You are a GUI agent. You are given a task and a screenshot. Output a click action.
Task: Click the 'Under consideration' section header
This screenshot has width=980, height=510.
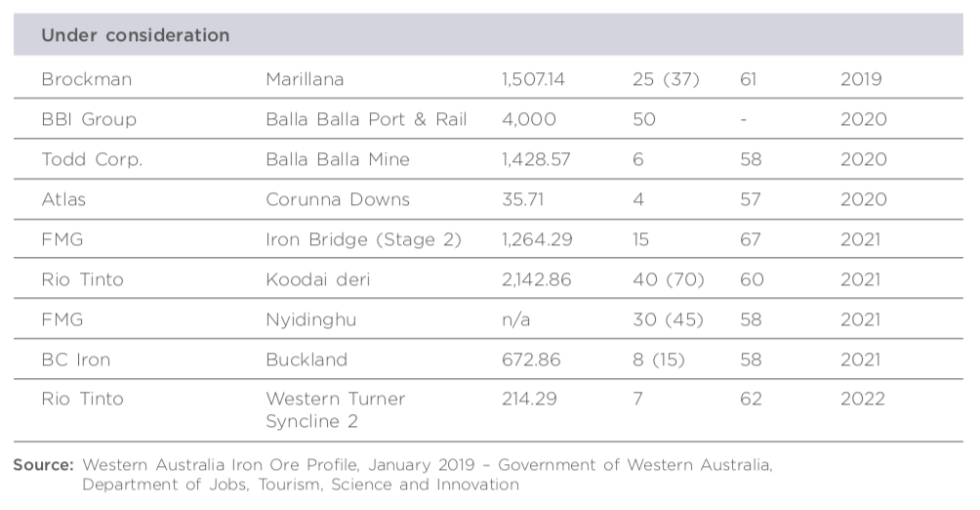click(x=135, y=35)
